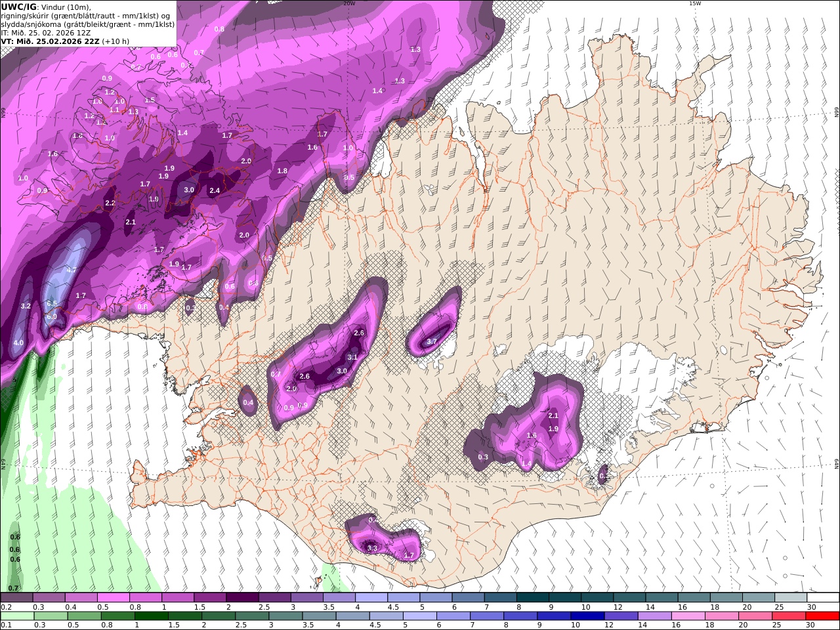Click the 'UWC/IG: Vindur (10m)' title text

(x=47, y=7)
